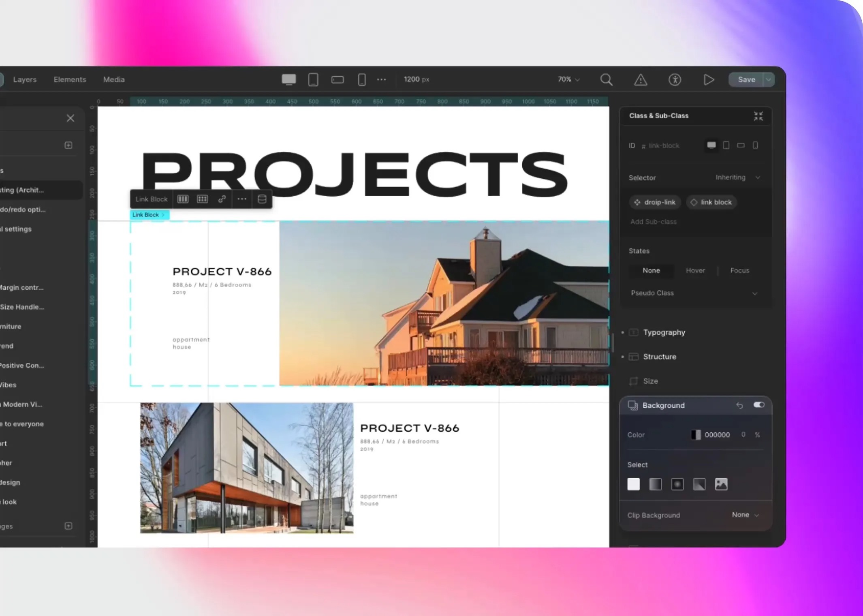Click the database icon in Link Block toolbar
863x616 pixels.
coord(262,199)
